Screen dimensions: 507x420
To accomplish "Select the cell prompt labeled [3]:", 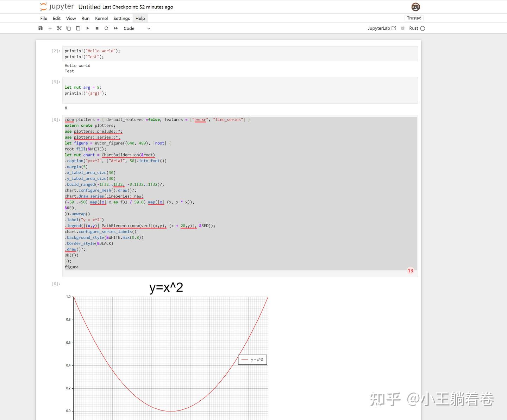I will [56, 82].
